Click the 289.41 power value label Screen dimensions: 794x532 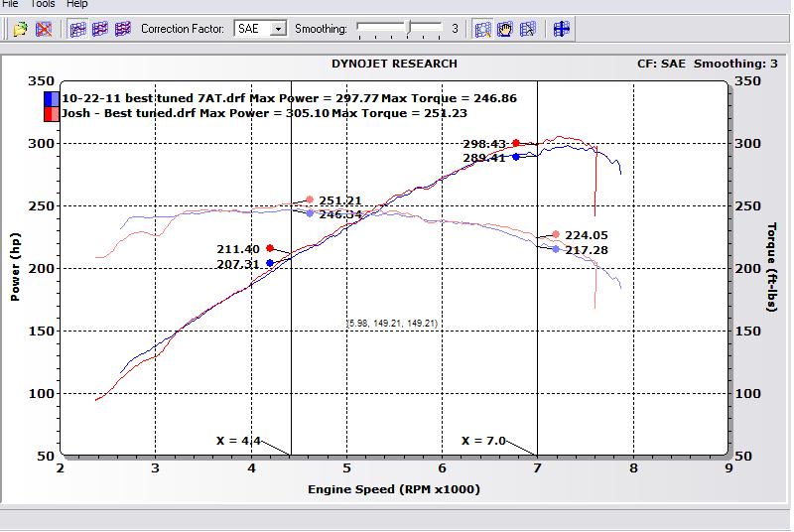click(x=484, y=158)
